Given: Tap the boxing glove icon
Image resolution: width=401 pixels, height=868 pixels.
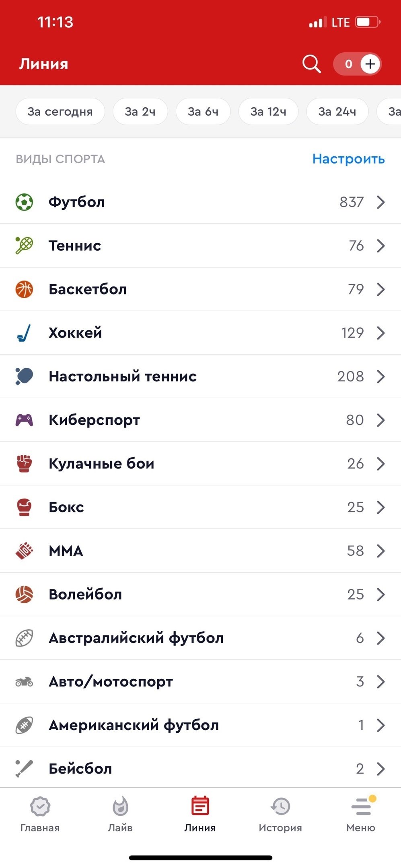Looking at the screenshot, I should (24, 507).
